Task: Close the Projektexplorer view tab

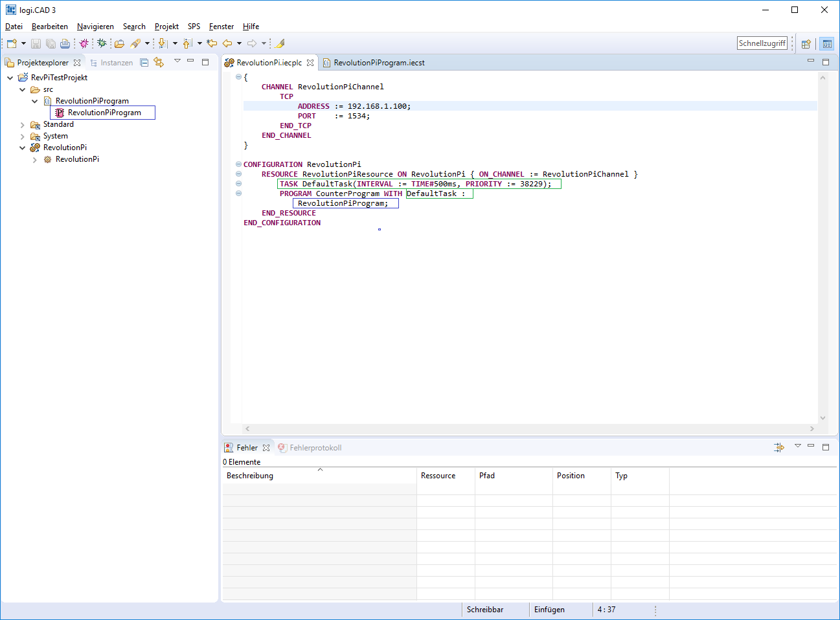Action: (x=77, y=63)
